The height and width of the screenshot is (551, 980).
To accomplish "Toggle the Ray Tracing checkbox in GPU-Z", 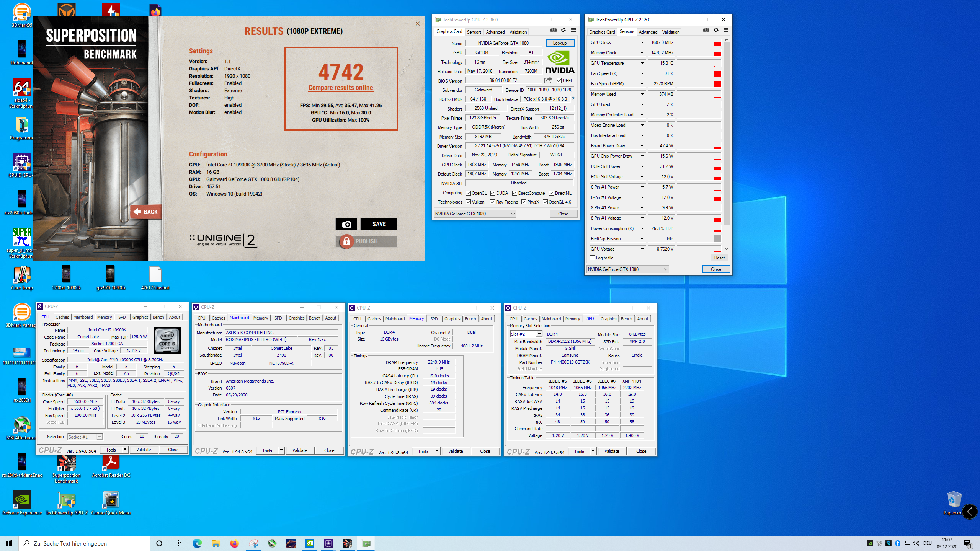I will pos(493,202).
